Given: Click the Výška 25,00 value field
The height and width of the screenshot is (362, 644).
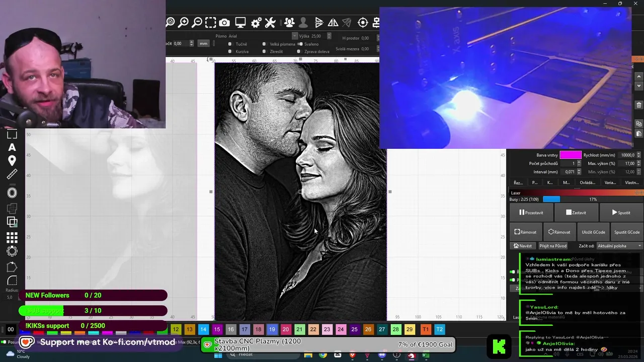Looking at the screenshot, I should [x=318, y=36].
